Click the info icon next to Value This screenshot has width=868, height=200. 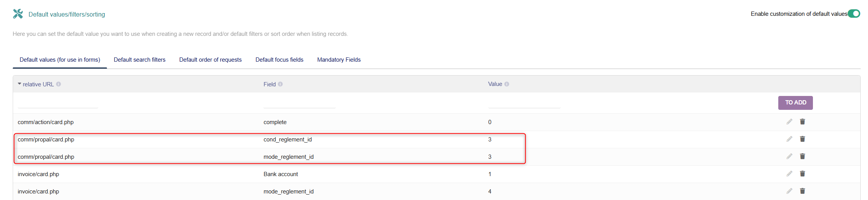click(507, 84)
